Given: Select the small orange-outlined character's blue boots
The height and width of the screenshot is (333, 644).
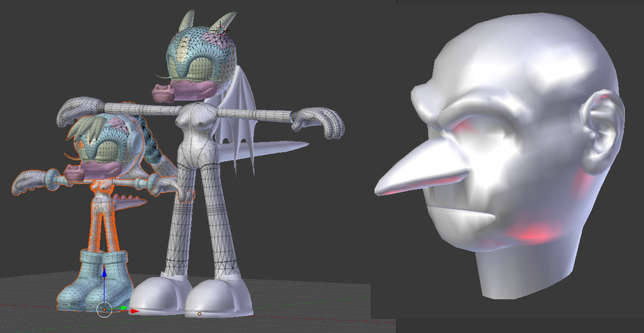Looking at the screenshot, I should [x=96, y=279].
